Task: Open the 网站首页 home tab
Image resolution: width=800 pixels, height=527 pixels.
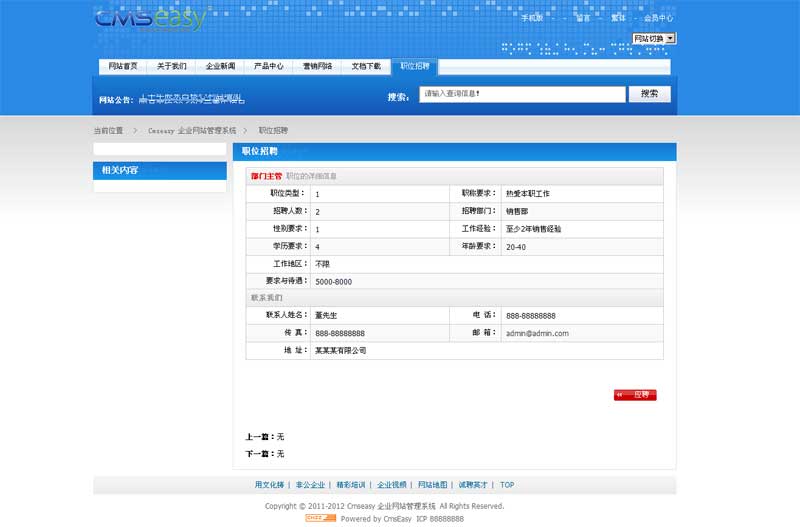Action: [123, 66]
